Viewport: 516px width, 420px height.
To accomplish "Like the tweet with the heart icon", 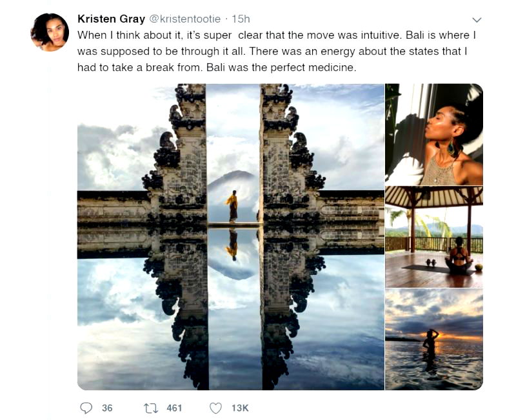I will coord(216,408).
